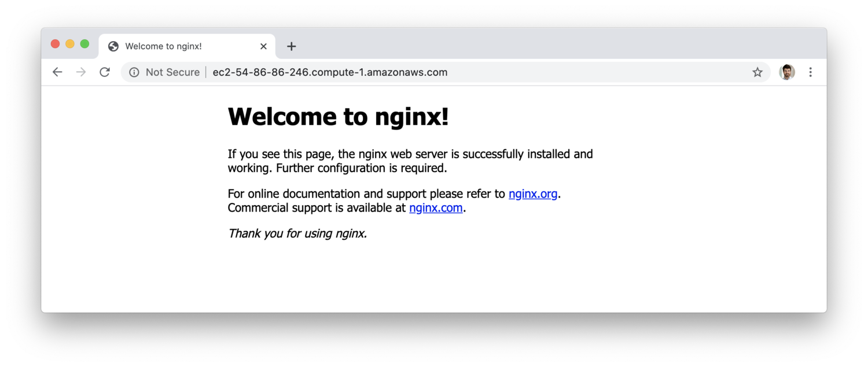The image size is (868, 367).
Task: Click the Welcome to nginx! heading
Action: (338, 117)
